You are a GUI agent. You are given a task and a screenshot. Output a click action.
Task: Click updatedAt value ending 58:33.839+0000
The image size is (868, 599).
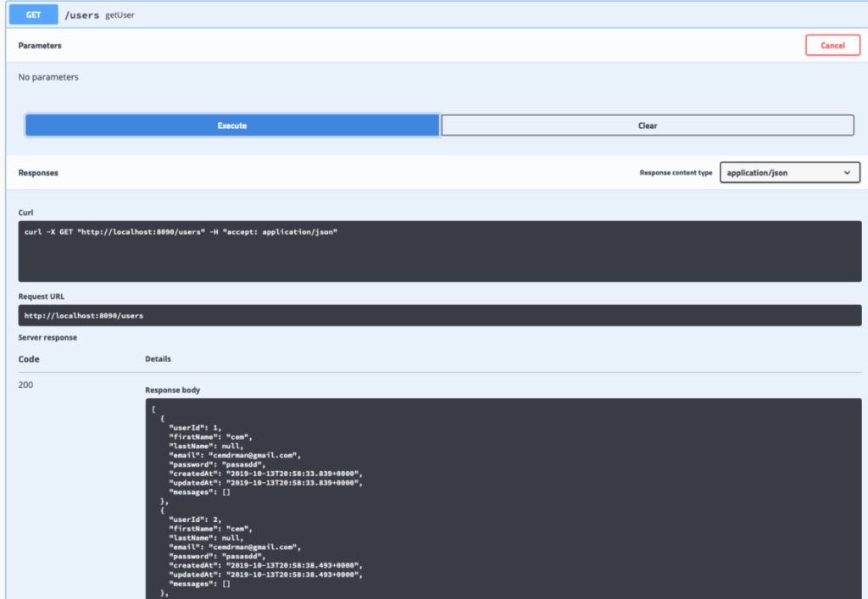(294, 483)
